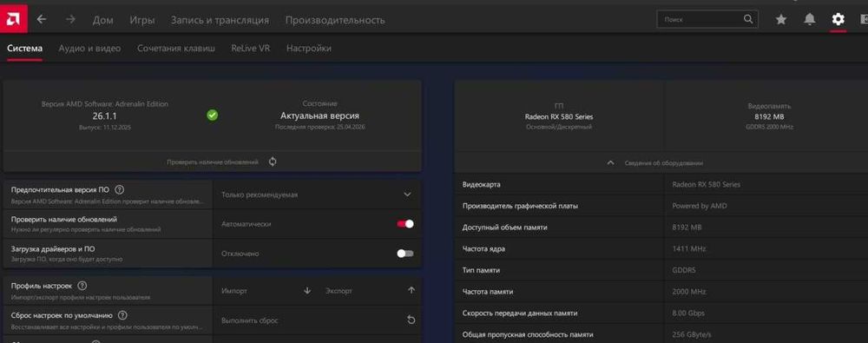Open the Дом menu
This screenshot has width=868, height=343.
coord(103,20)
